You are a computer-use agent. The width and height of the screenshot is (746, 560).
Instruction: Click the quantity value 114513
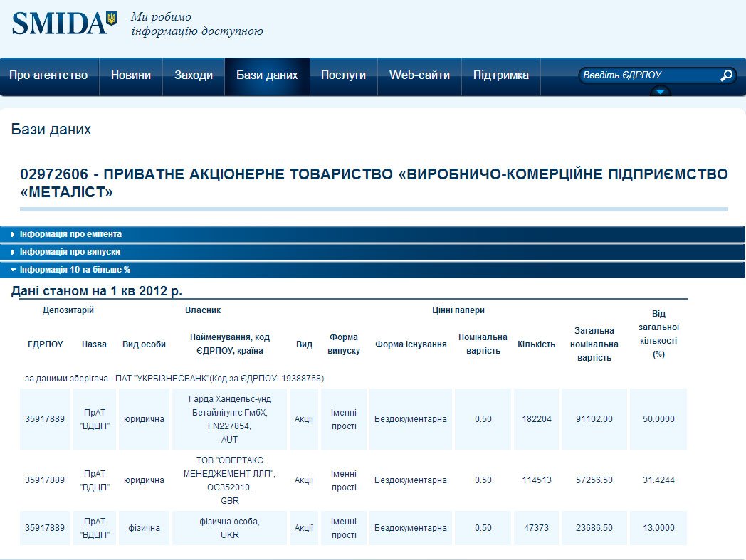pyautogui.click(x=537, y=480)
